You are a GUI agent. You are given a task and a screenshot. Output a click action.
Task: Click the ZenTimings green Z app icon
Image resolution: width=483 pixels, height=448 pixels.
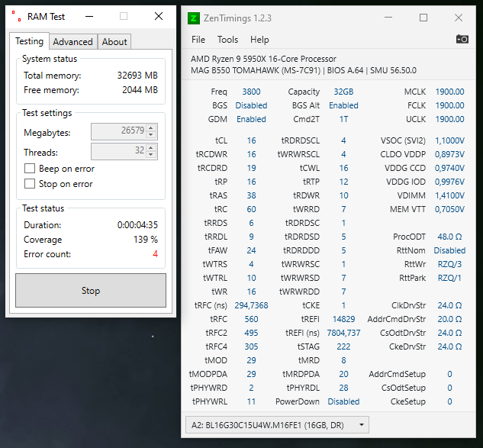(194, 18)
